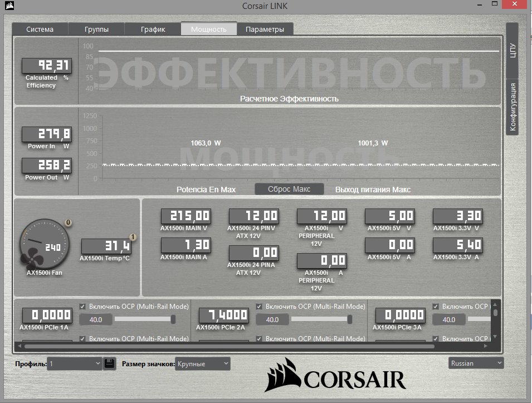
Task: Click the Сброс Макс button
Action: click(x=289, y=189)
